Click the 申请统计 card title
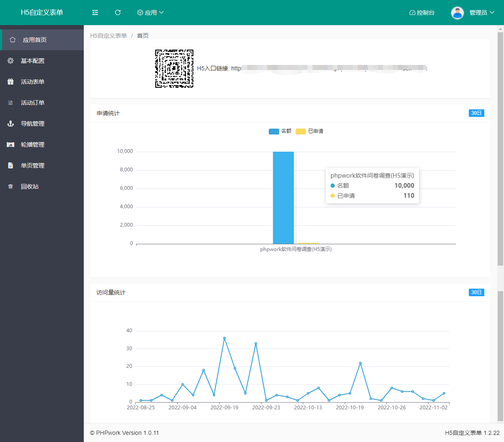This screenshot has width=504, height=442. [108, 113]
